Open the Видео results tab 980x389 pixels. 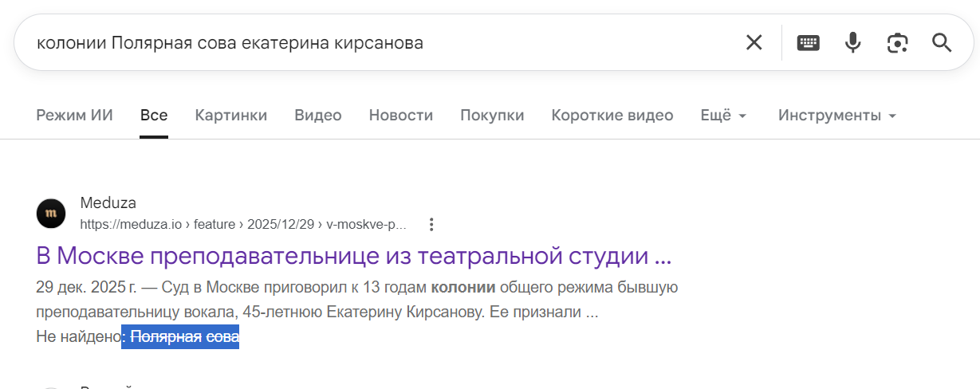[x=318, y=116]
